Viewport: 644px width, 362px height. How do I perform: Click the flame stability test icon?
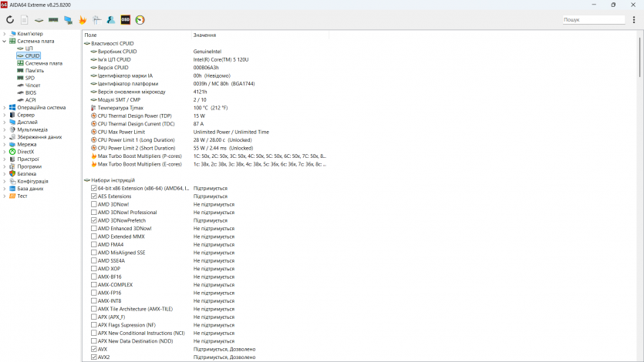[83, 20]
